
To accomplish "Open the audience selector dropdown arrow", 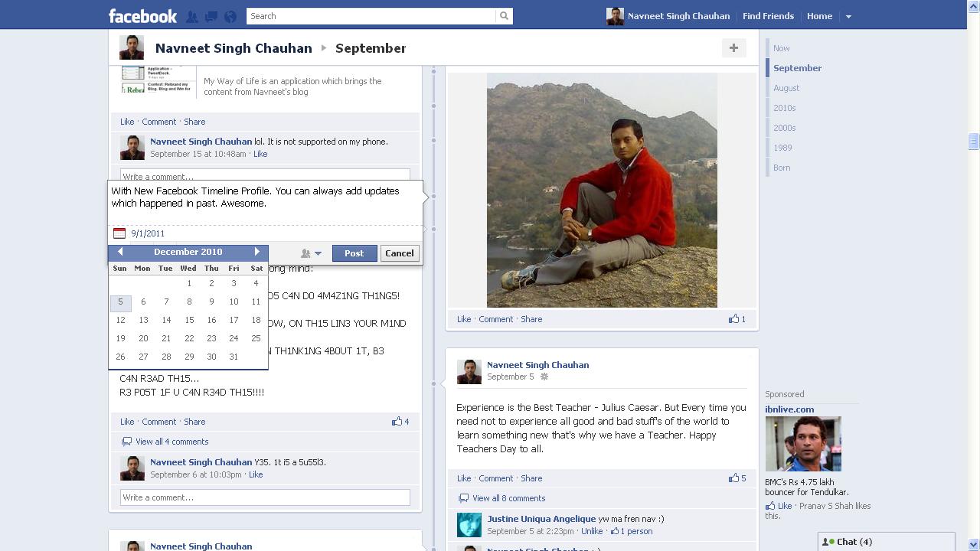I will [x=318, y=253].
